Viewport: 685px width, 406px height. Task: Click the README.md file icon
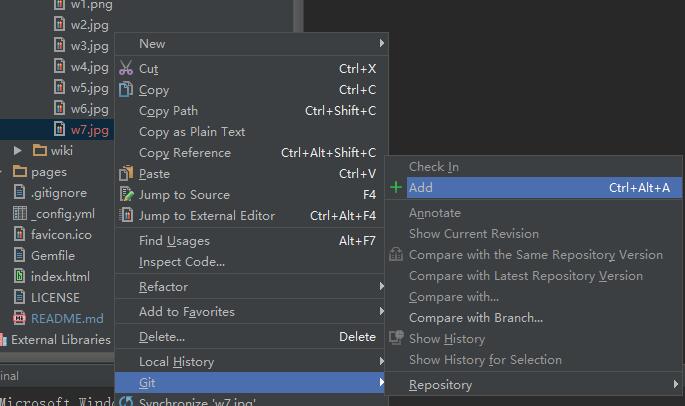(20, 319)
